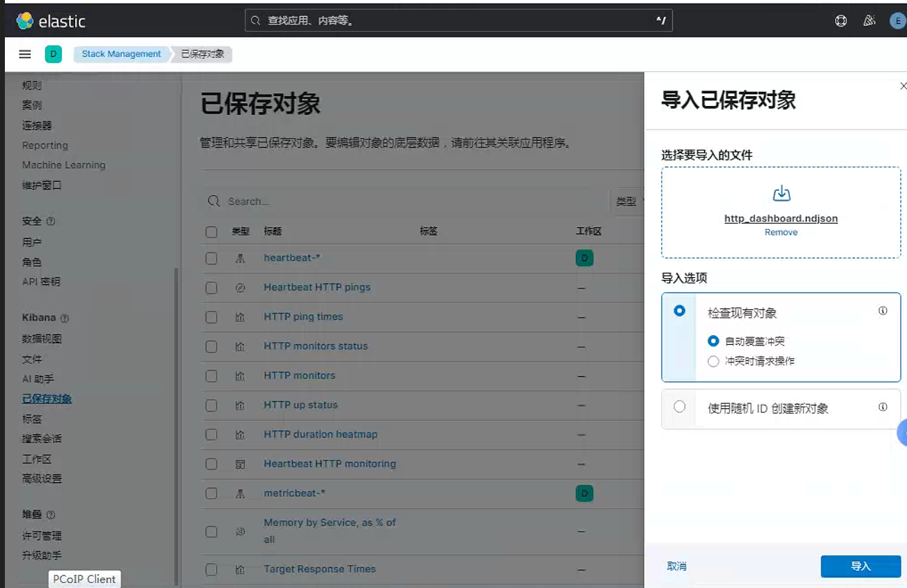
Task: Open the hamburger navigation menu
Action: coord(25,54)
